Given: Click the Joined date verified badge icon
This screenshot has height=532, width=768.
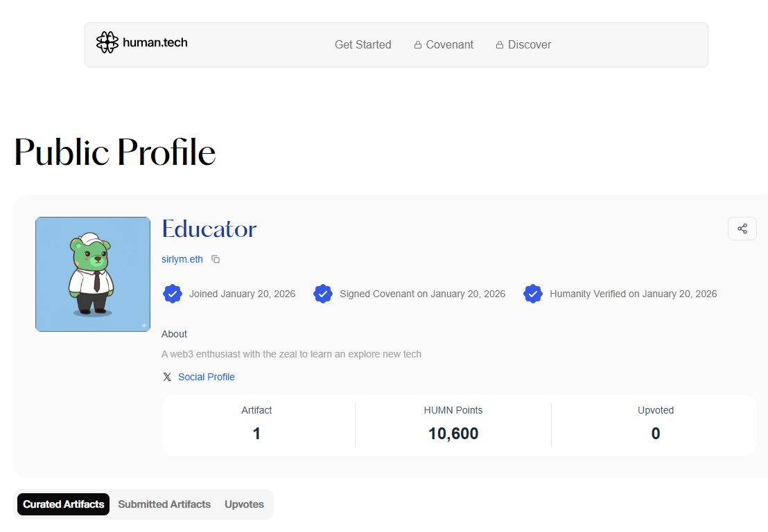Looking at the screenshot, I should click(173, 294).
